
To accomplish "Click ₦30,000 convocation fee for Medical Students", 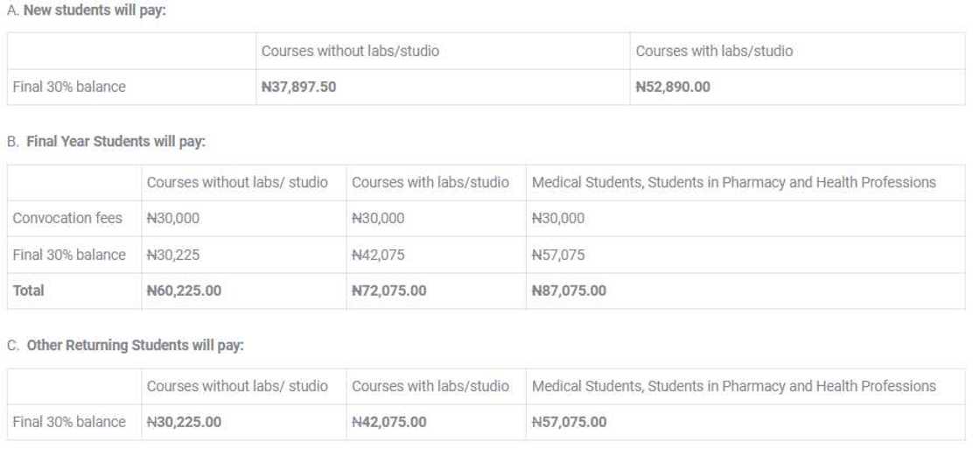I will pyautogui.click(x=558, y=218).
